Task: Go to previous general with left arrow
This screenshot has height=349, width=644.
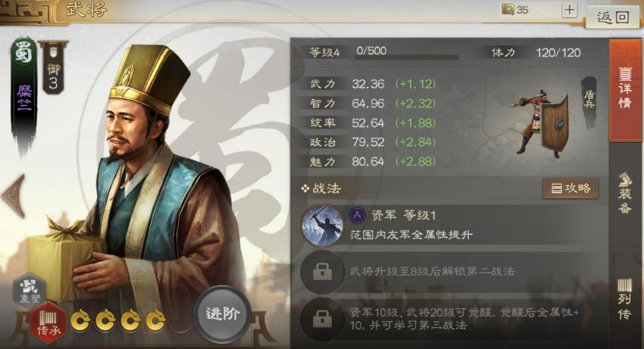Action: pos(14,196)
